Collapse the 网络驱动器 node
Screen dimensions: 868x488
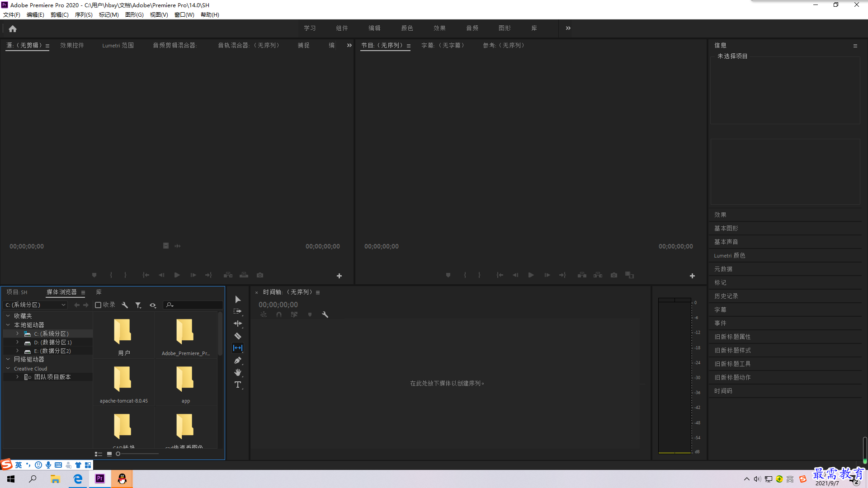tap(8, 359)
